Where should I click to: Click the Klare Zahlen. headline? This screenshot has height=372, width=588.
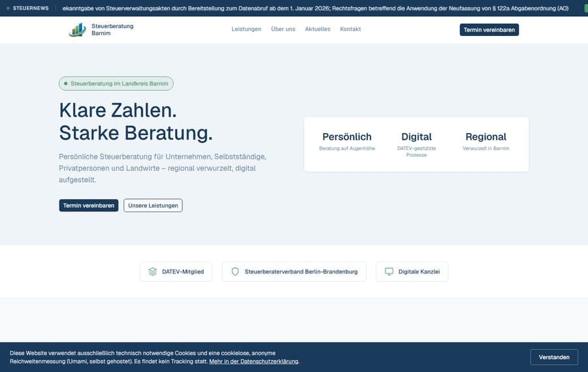point(118,110)
